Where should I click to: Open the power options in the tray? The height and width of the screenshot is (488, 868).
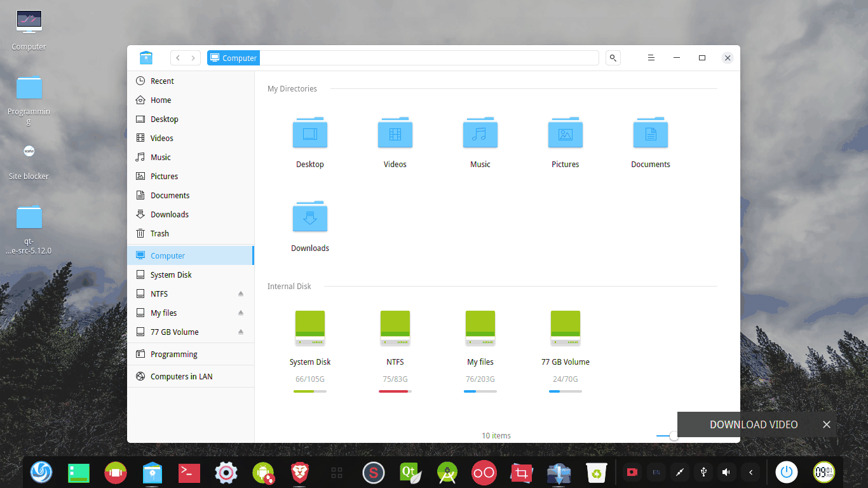786,472
